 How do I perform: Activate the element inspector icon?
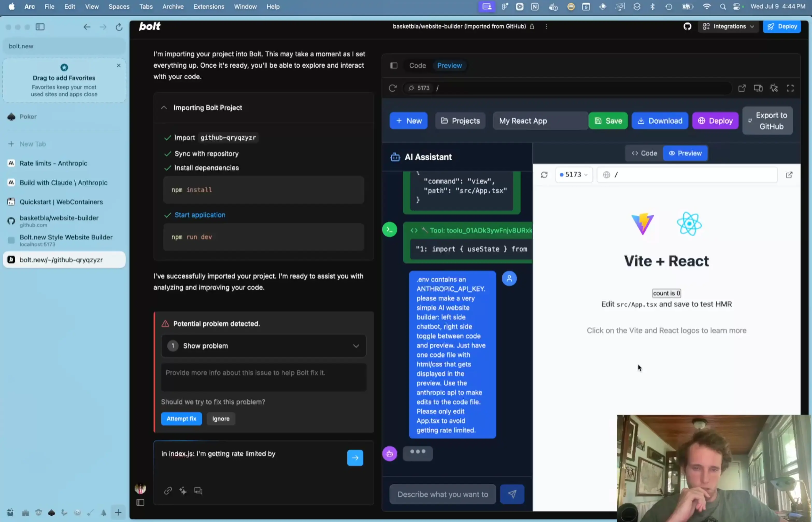tap(774, 88)
